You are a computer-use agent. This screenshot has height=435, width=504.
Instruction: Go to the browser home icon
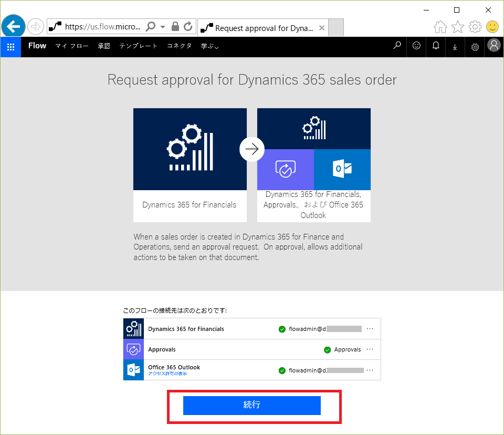(440, 27)
